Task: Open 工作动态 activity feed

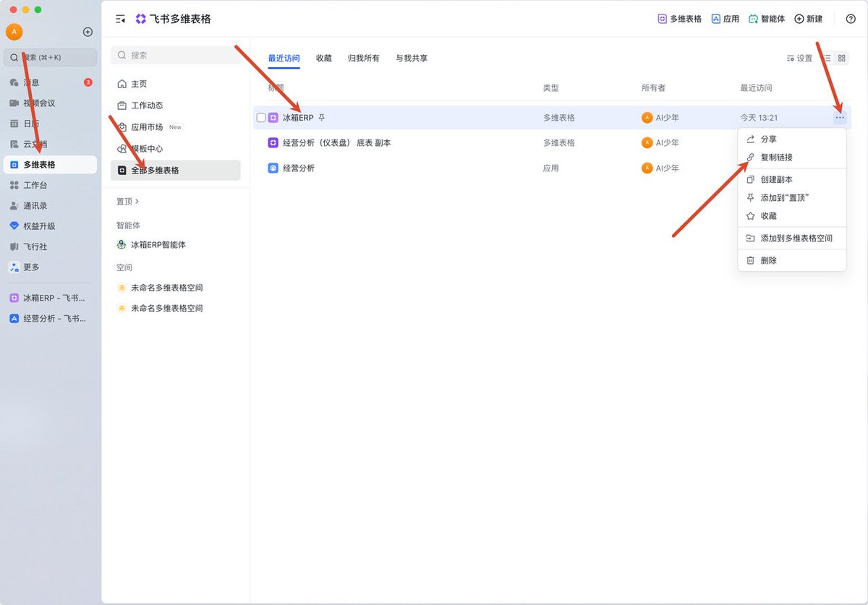Action: pos(175,106)
